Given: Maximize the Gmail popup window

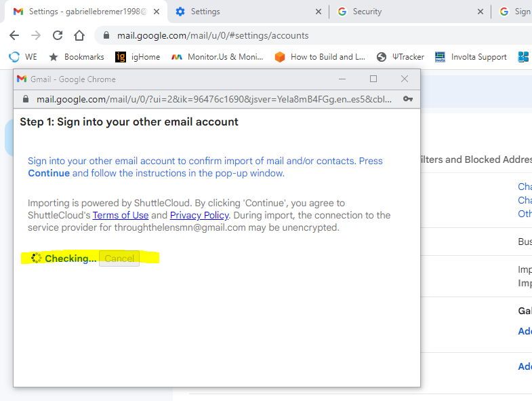Looking at the screenshot, I should coord(373,79).
